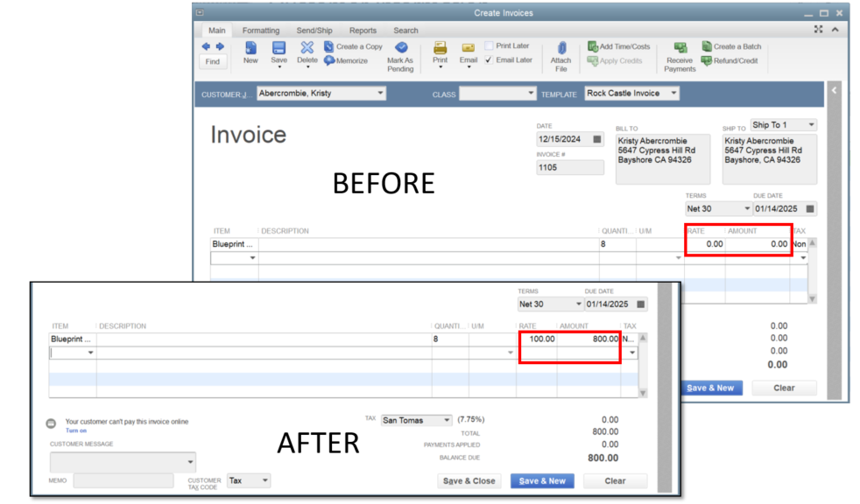Image resolution: width=860 pixels, height=504 pixels.
Task: Mark invoice As Pending
Action: pyautogui.click(x=400, y=57)
